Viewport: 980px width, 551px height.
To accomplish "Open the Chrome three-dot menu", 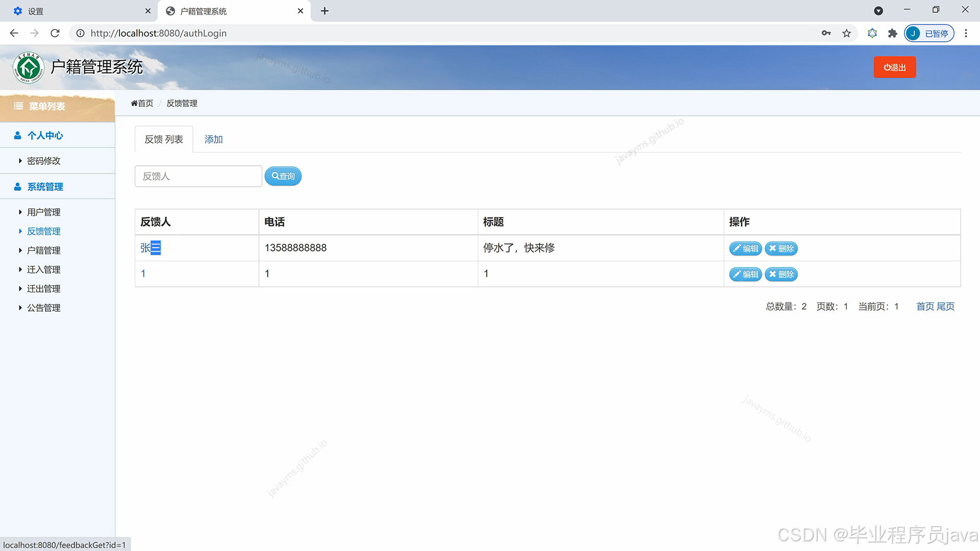I will 966,33.
